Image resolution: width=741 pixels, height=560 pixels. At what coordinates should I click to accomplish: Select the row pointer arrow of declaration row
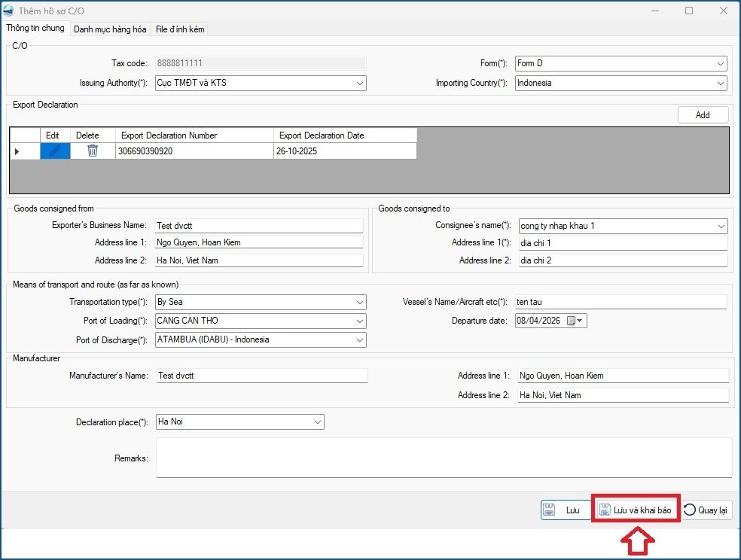pyautogui.click(x=17, y=151)
